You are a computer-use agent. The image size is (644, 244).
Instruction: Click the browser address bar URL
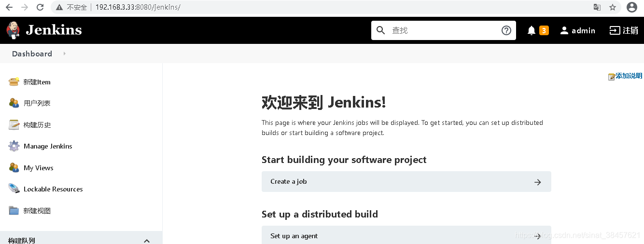[138, 7]
